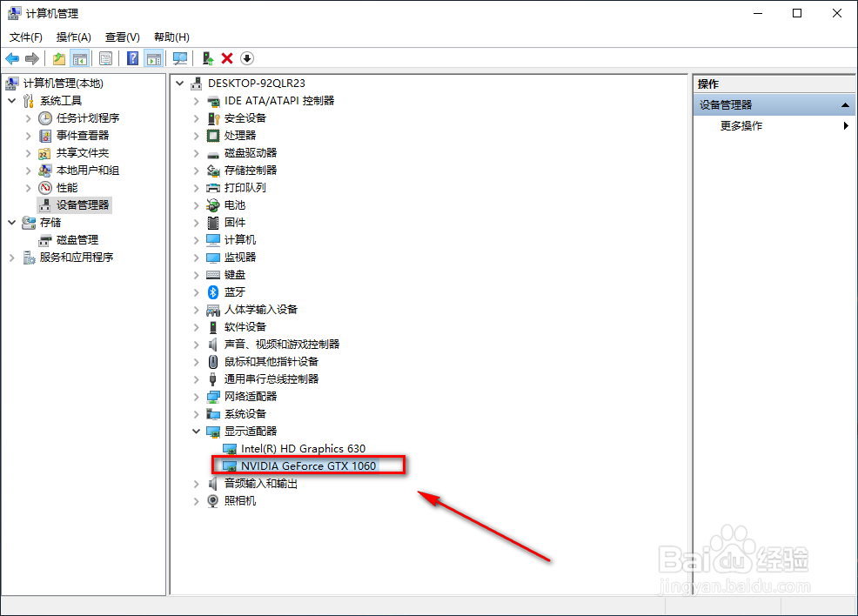
Task: Toggle the properties pane icon
Action: click(x=104, y=57)
